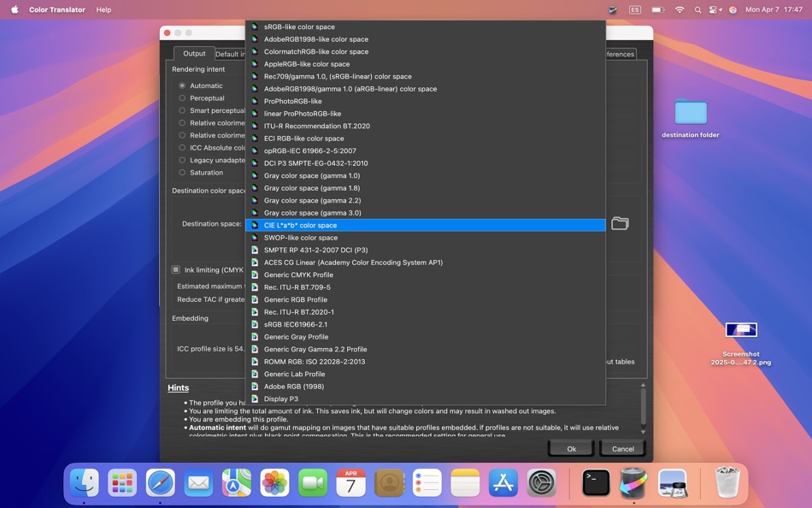The image size is (812, 508).
Task: Open Wi-Fi status in menu bar
Action: coord(679,9)
